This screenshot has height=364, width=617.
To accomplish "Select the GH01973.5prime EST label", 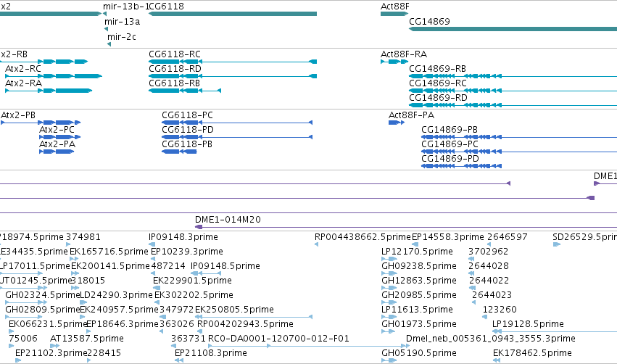I will pos(419,325).
